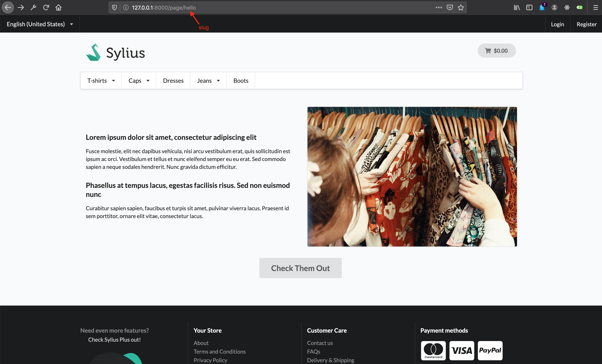Expand the Jeans category dropdown
This screenshot has height=364, width=602.
tap(208, 81)
